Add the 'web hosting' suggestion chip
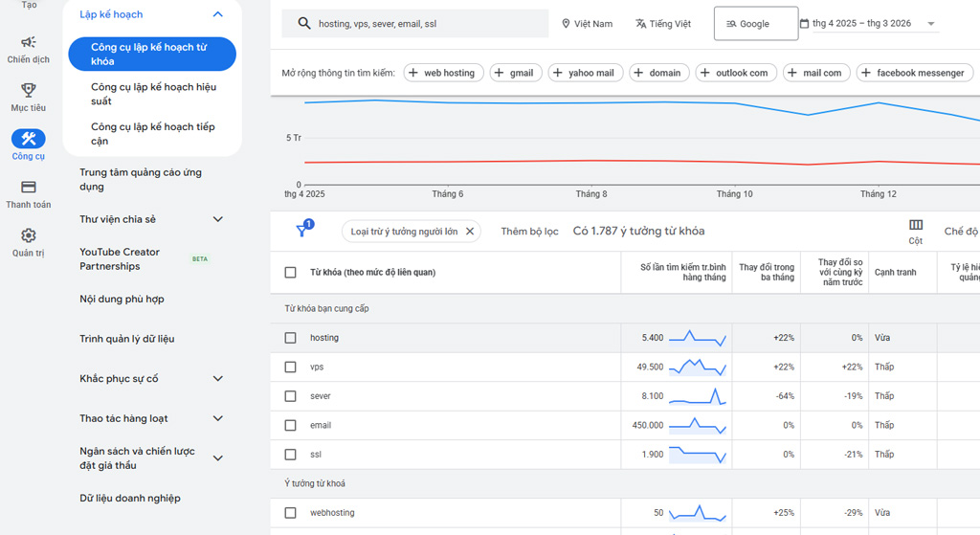The image size is (980, 535). (441, 73)
